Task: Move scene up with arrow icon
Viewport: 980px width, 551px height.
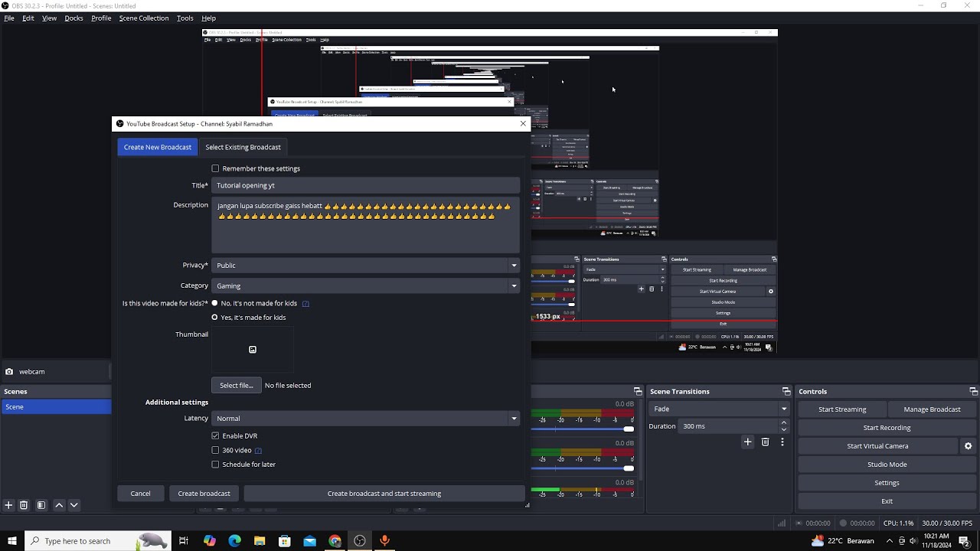Action: coord(59,505)
